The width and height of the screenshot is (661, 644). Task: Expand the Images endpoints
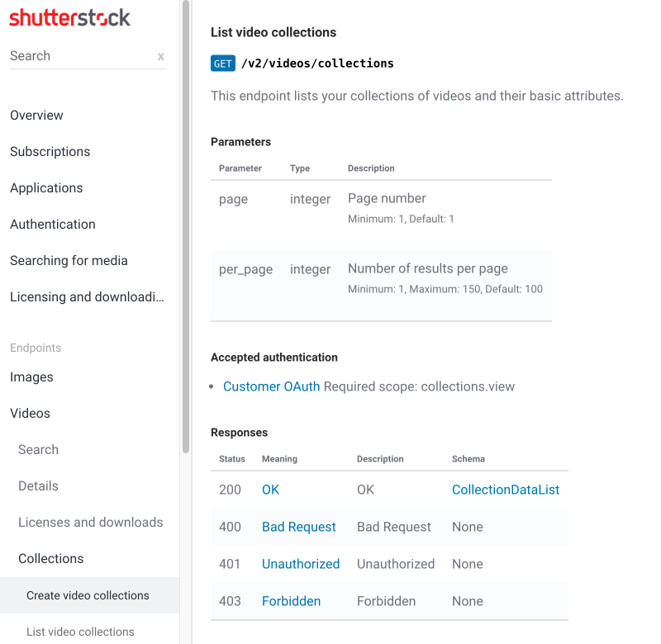coord(31,376)
